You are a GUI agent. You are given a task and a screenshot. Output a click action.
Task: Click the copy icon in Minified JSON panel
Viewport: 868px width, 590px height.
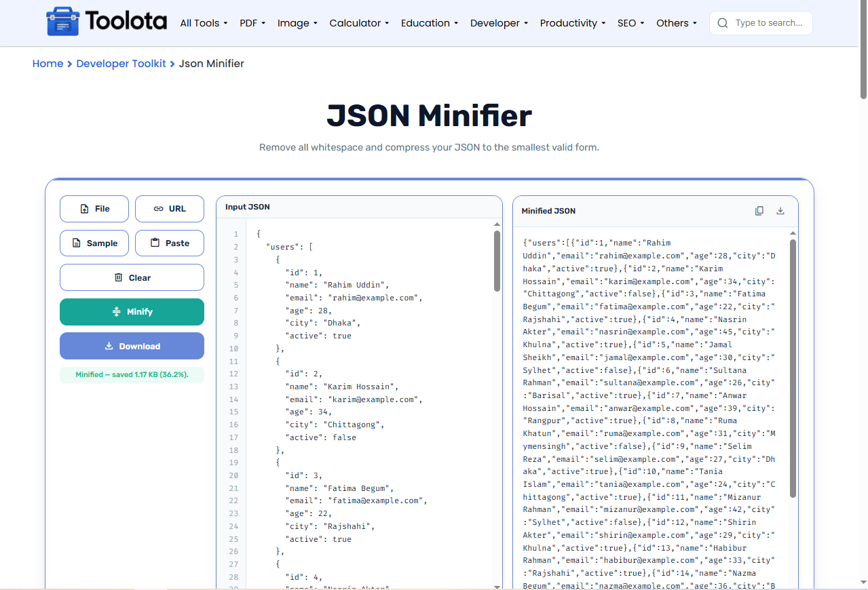(759, 211)
